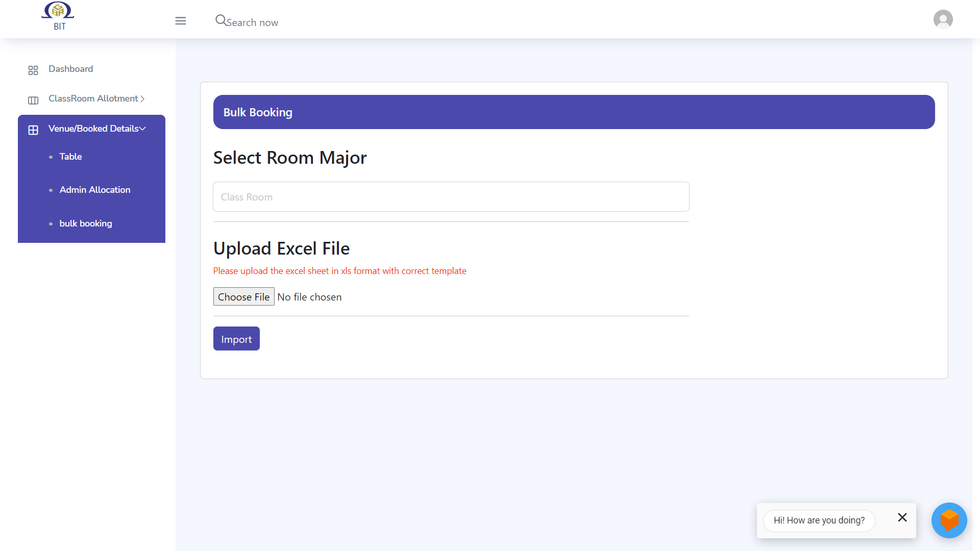Viewport: 980px width, 551px height.
Task: Toggle the hamburger menu icon
Action: point(181,21)
